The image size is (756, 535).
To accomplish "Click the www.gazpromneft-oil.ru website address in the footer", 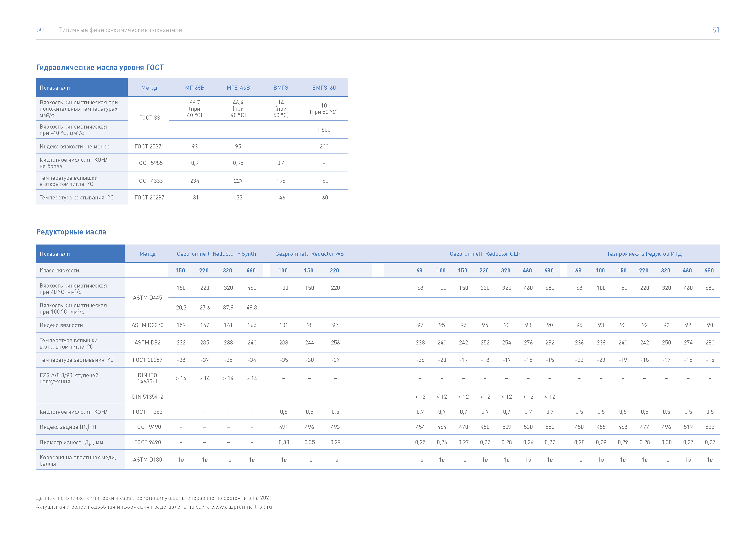I will pos(242,507).
